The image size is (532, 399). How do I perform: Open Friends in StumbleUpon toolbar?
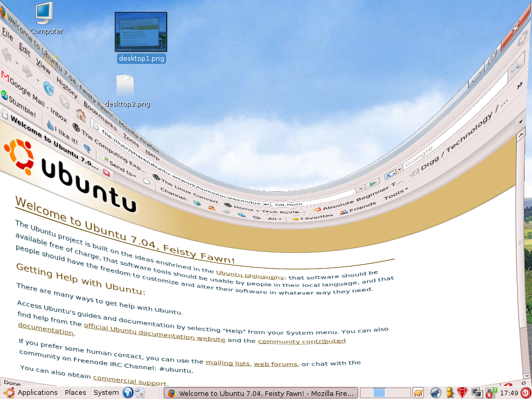(358, 208)
